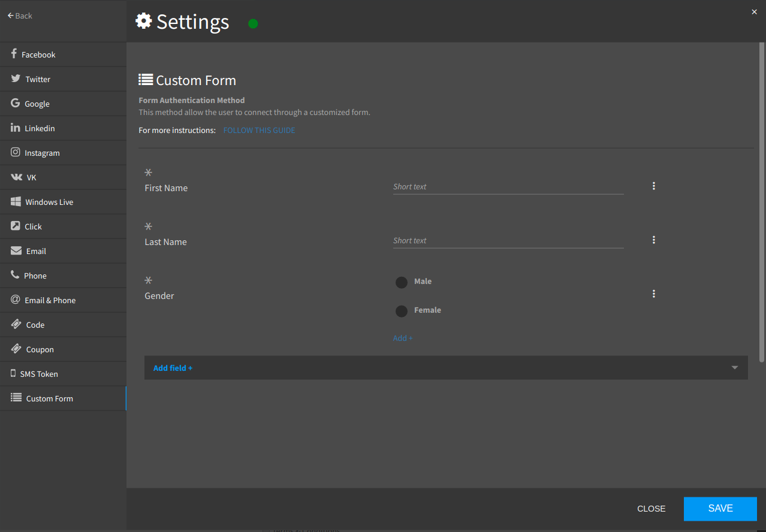The image size is (766, 532).
Task: Click the Google G icon
Action: pyautogui.click(x=15, y=103)
